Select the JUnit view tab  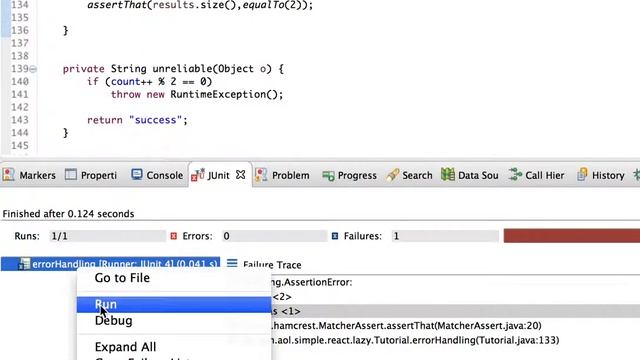pos(218,175)
